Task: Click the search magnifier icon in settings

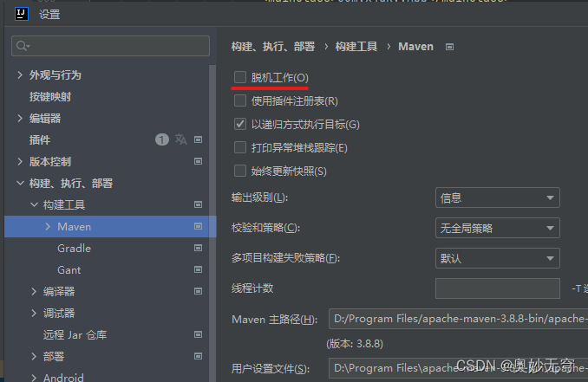Action: [23, 46]
